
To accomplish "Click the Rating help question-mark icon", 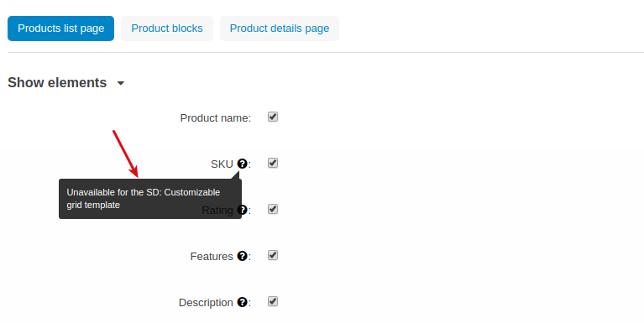I will tap(243, 210).
